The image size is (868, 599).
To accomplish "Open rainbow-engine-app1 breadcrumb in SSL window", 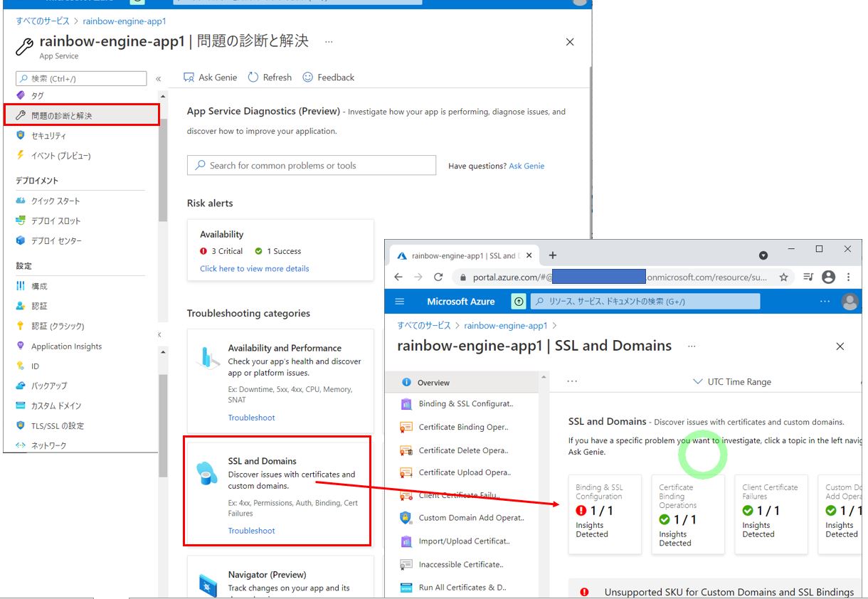I will 506,325.
